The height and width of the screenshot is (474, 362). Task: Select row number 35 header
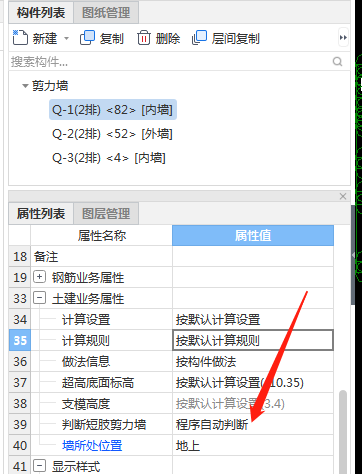point(20,340)
